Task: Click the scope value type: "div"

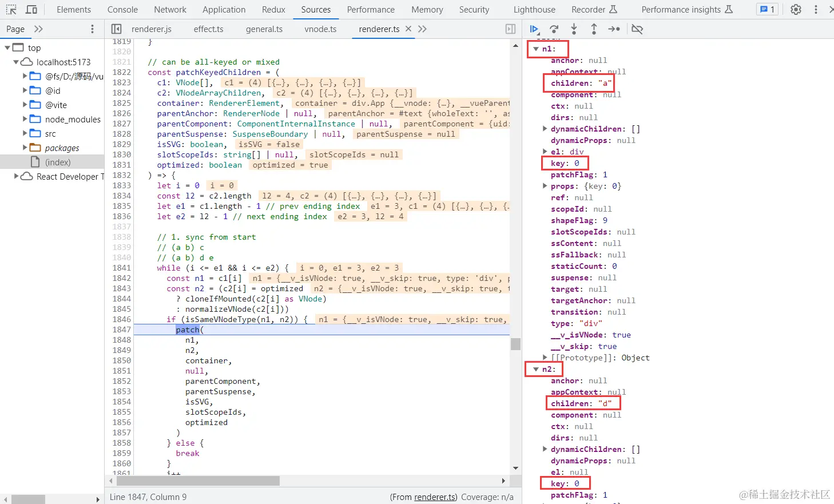Action: point(576,324)
